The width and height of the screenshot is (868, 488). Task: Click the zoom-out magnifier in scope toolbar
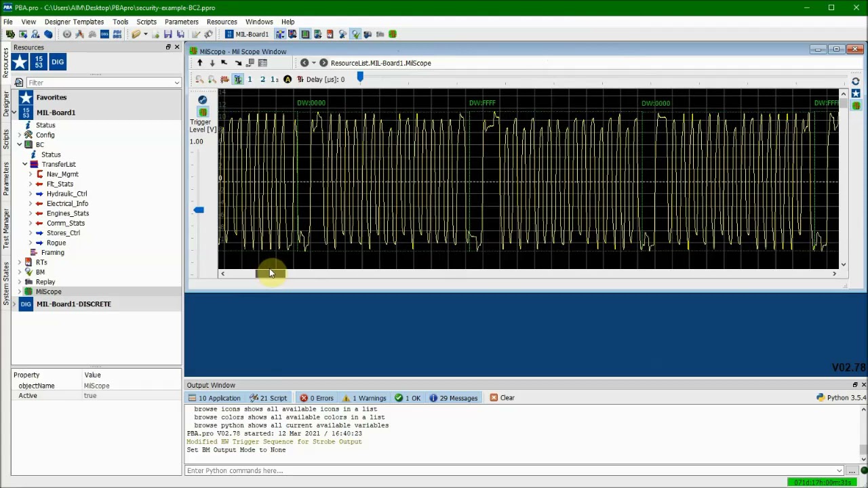click(x=199, y=79)
